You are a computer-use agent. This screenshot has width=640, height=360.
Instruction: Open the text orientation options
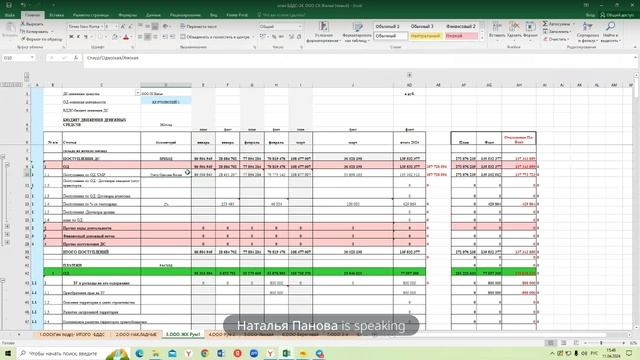pos(166,27)
